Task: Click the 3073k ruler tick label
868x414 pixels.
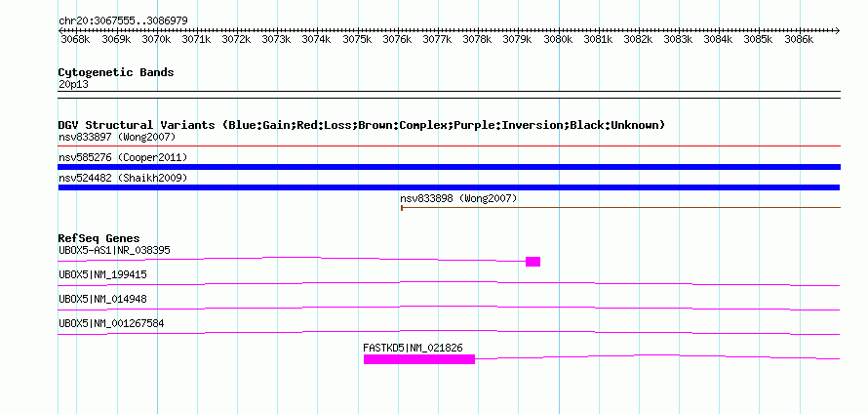Action: 276,40
